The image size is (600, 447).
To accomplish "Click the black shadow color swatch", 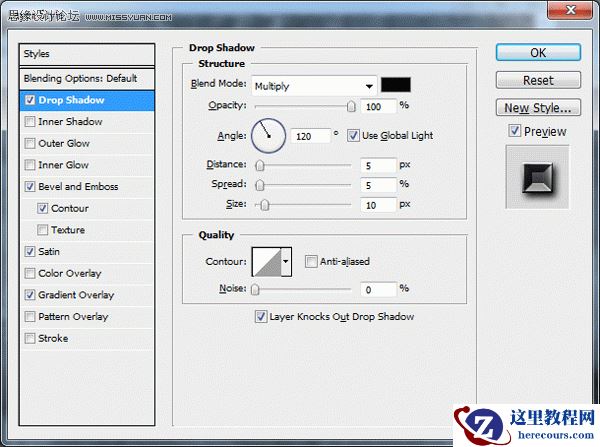I will 396,85.
